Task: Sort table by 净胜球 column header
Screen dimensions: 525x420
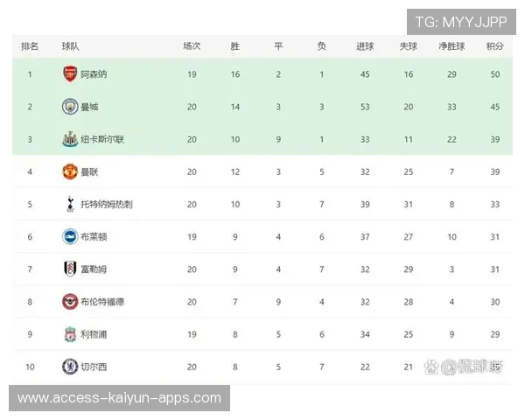Action: click(x=451, y=46)
